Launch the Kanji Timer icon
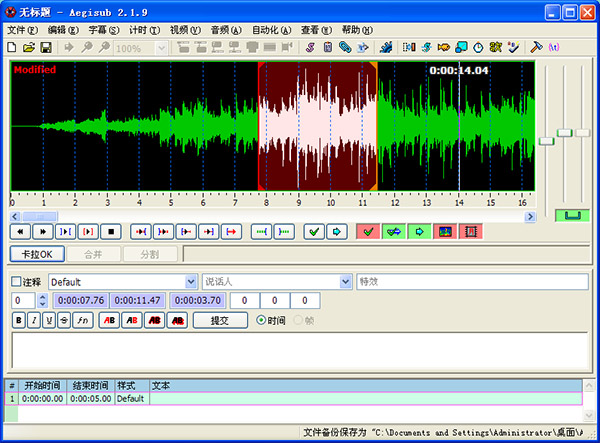This screenshot has width=600, height=443. (x=496, y=47)
